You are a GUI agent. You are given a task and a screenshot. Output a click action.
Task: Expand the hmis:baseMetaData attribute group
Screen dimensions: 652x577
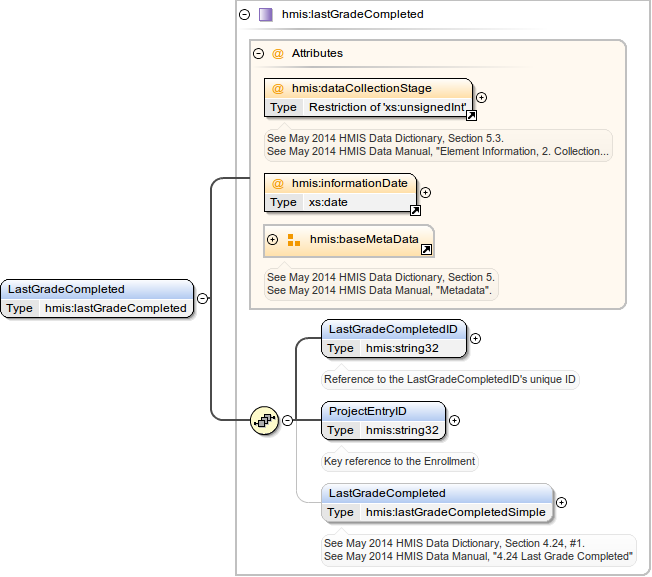(272, 240)
